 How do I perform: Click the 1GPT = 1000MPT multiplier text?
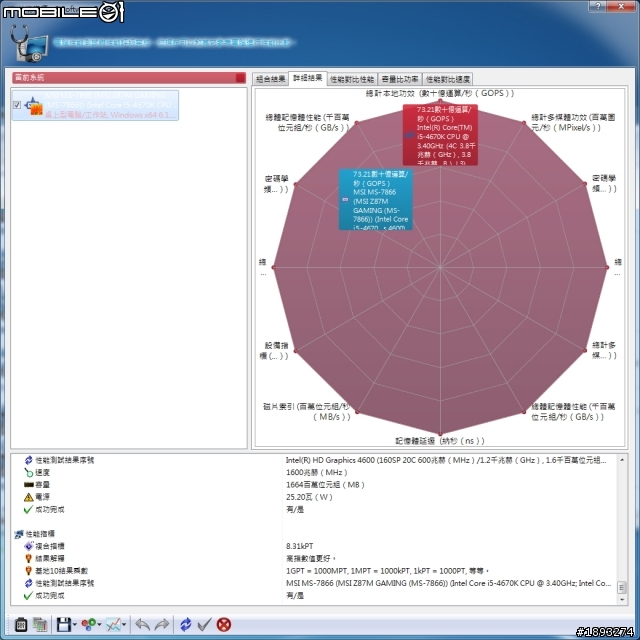click(x=387, y=571)
